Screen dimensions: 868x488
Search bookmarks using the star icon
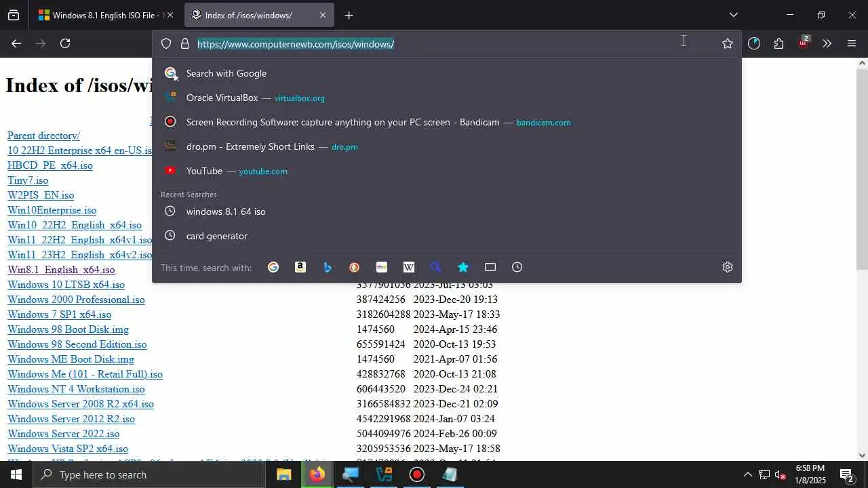click(463, 267)
